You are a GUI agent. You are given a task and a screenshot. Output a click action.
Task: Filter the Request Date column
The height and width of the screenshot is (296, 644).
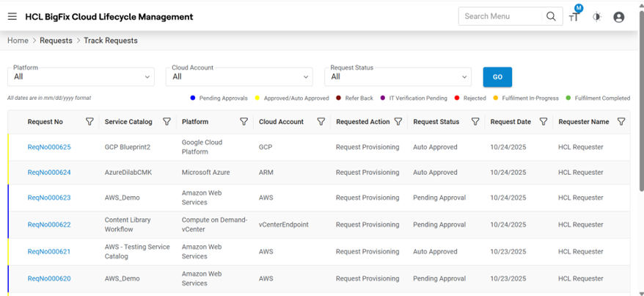coord(544,122)
